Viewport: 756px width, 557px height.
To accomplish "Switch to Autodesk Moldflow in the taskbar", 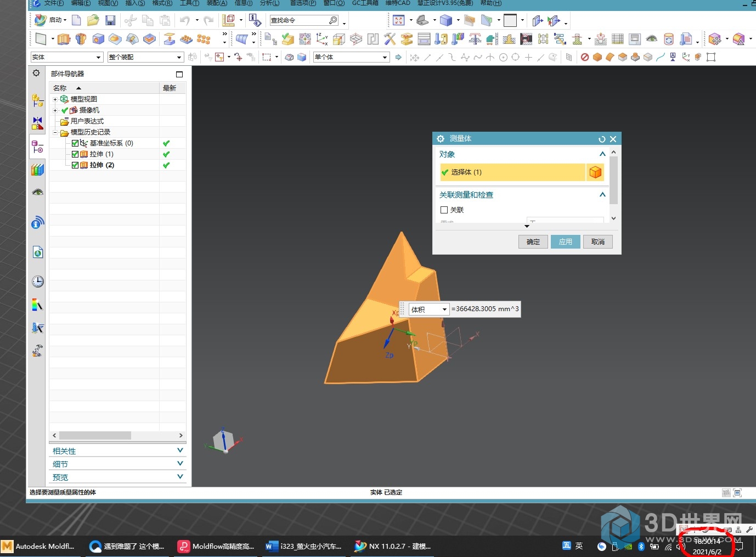I will tap(38, 546).
